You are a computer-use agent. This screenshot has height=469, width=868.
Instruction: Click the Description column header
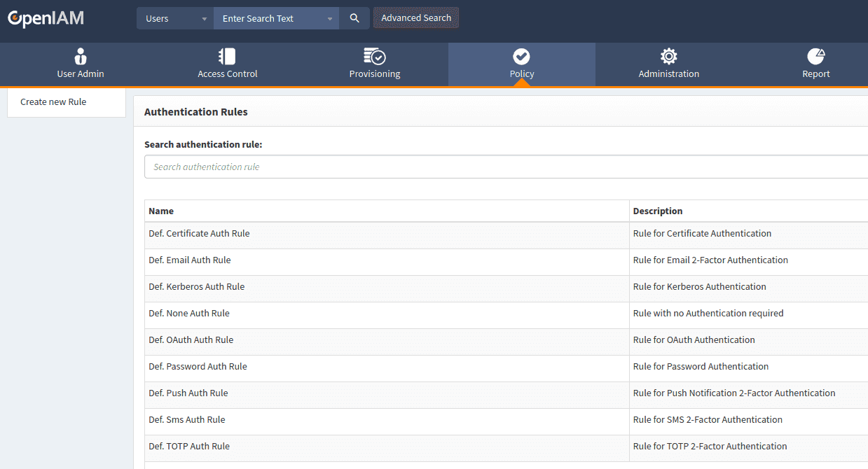[657, 211]
